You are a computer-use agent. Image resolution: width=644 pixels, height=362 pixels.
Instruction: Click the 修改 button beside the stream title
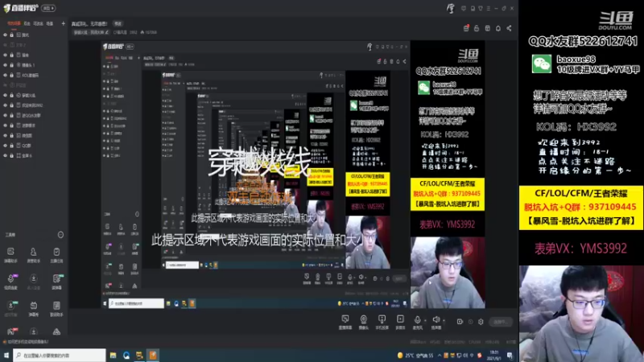click(x=118, y=24)
